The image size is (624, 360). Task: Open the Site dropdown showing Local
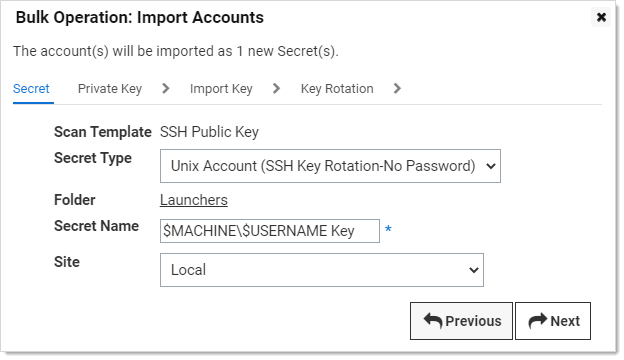322,270
